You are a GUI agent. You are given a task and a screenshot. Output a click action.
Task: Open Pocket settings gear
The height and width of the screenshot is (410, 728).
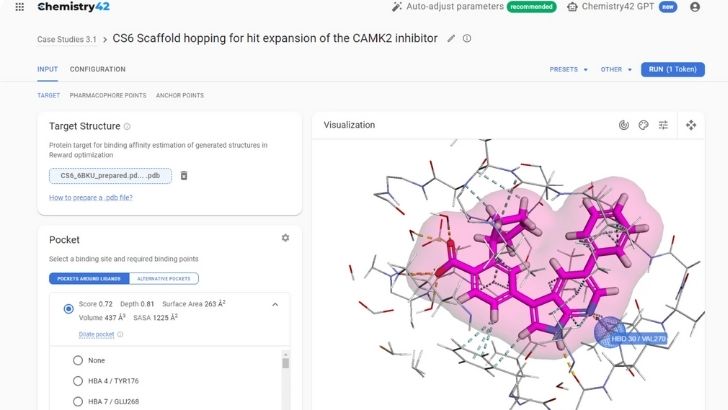(285, 238)
